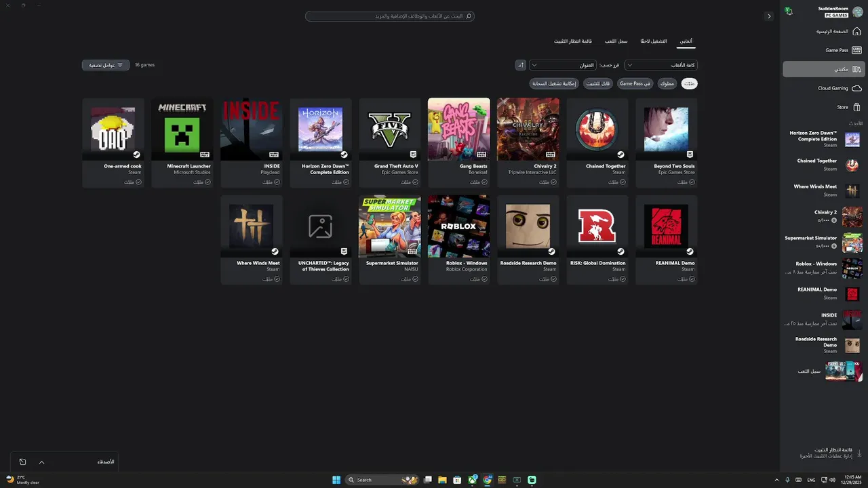Open the REANIMAL Demo tile in grid

point(667,239)
